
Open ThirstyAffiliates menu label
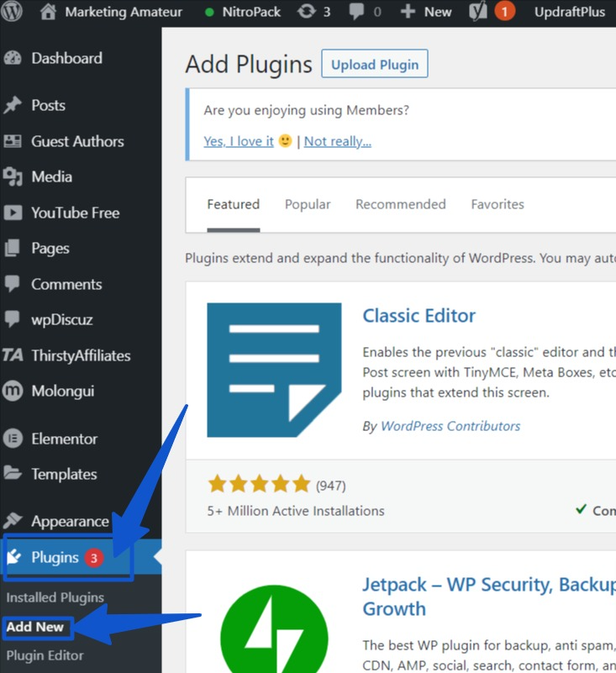[81, 355]
